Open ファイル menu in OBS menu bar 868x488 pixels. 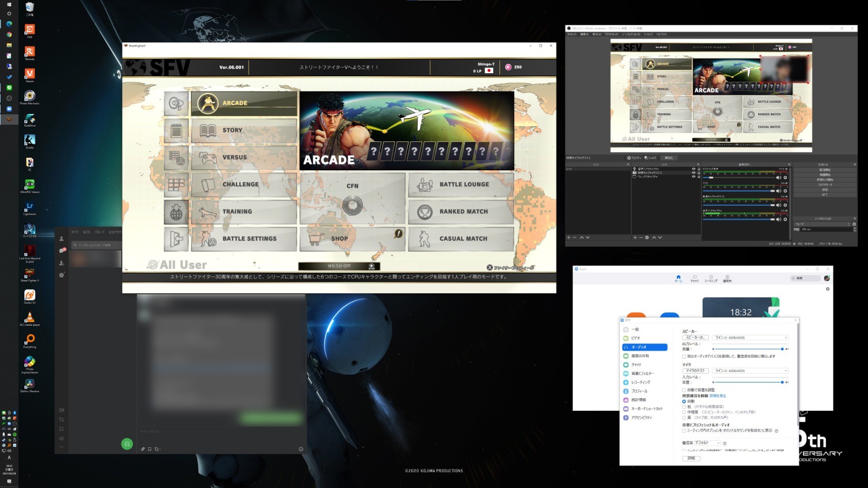coord(572,35)
